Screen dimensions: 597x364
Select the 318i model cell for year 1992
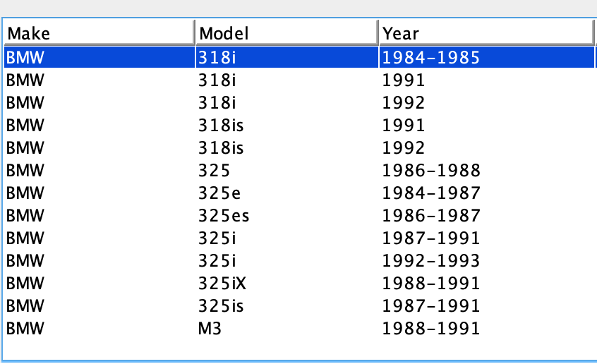tap(287, 102)
